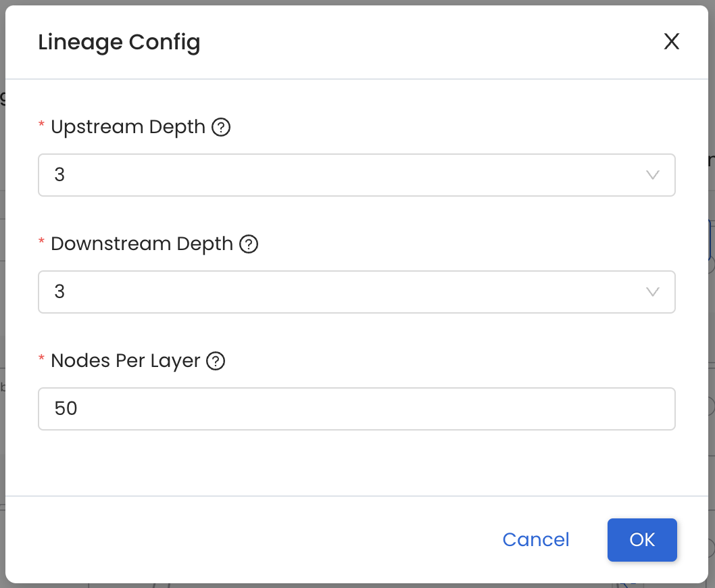The width and height of the screenshot is (715, 588).
Task: Open the Downstream Depth help tooltip icon
Action: tap(249, 244)
